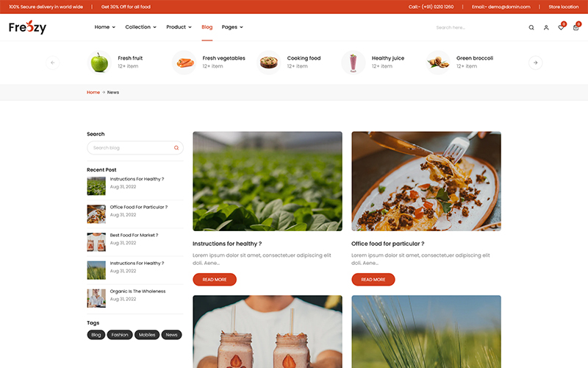Click the Search blog input field

click(131, 148)
